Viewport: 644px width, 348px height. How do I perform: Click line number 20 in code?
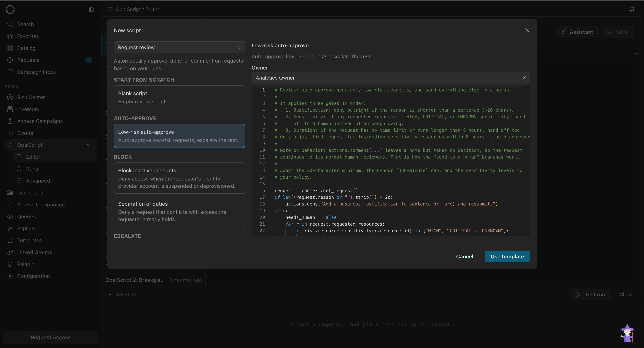(262, 217)
